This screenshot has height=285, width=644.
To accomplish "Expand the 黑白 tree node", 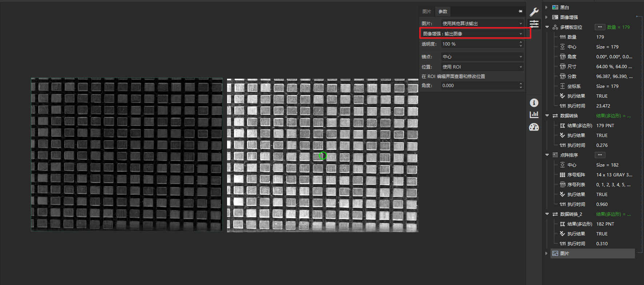I will pos(546,7).
